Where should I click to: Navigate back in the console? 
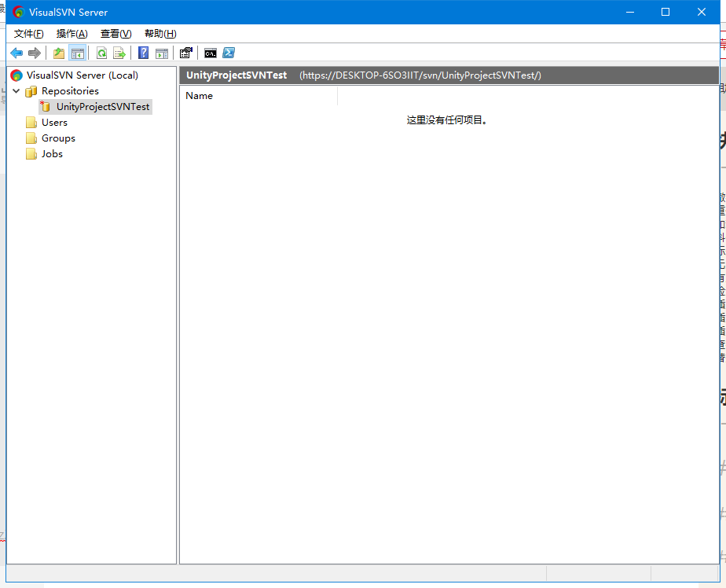(x=16, y=53)
